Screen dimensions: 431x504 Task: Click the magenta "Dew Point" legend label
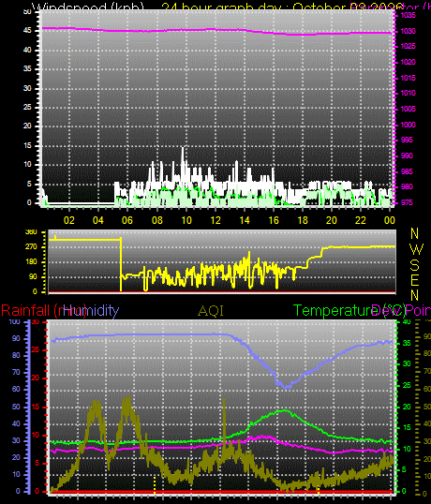point(401,310)
